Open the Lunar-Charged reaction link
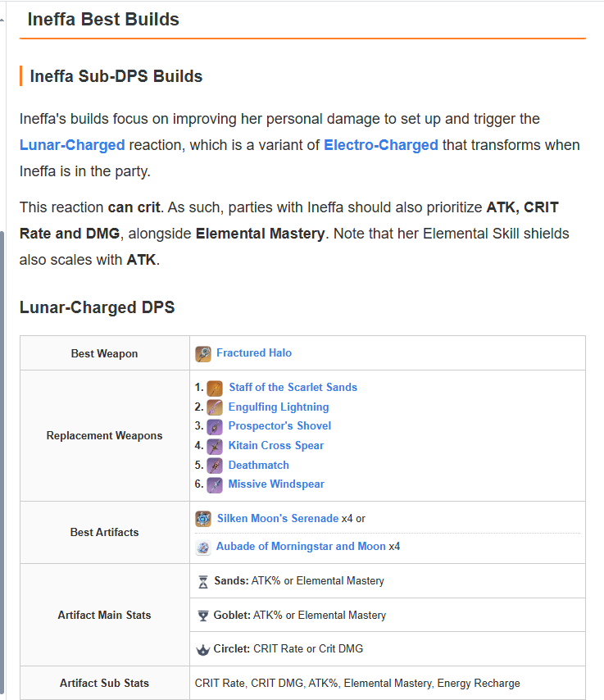 click(x=72, y=145)
